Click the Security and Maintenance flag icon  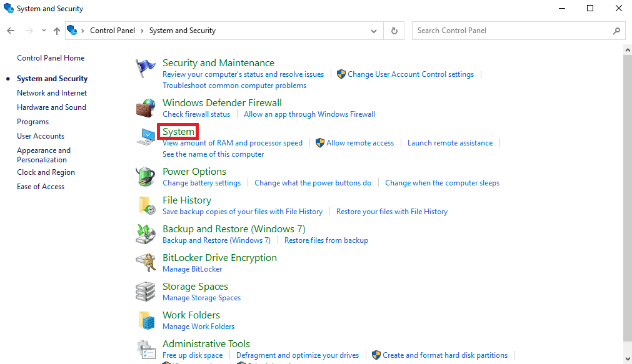coord(145,68)
